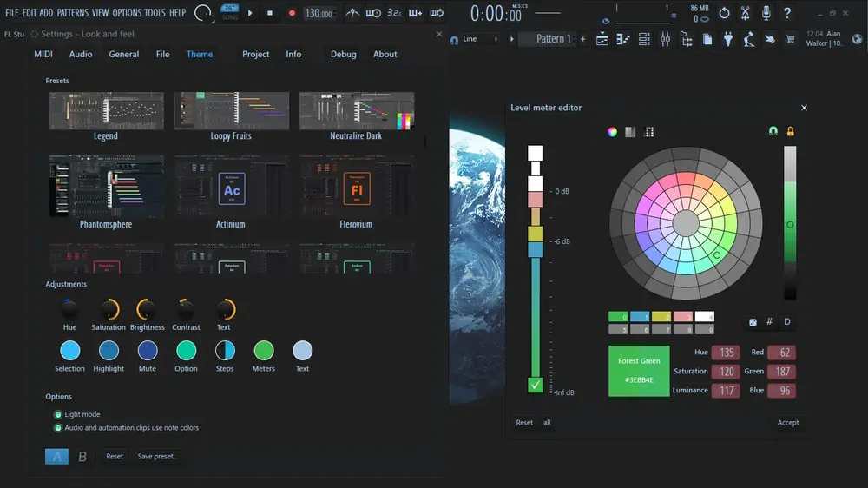Open the plugin database plug icon
Screen dimensions: 868x488
[728, 39]
